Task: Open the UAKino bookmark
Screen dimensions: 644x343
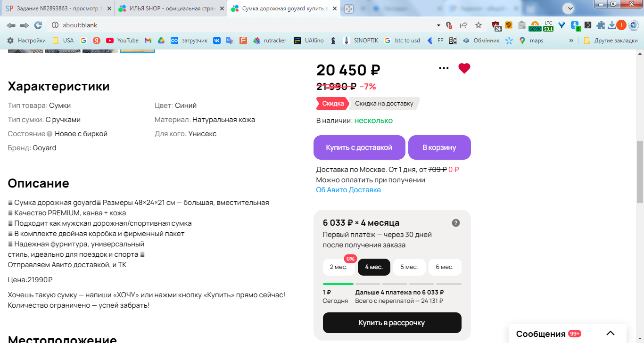Action: (x=309, y=41)
